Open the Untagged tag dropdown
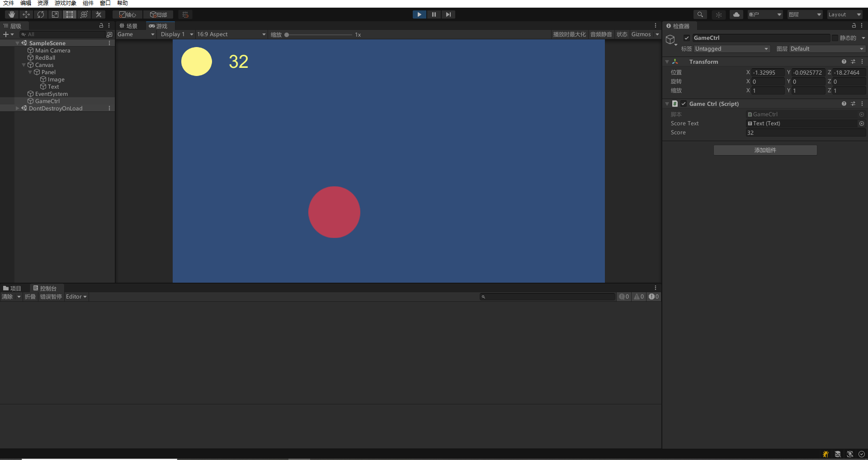The width and height of the screenshot is (868, 460). pyautogui.click(x=731, y=49)
